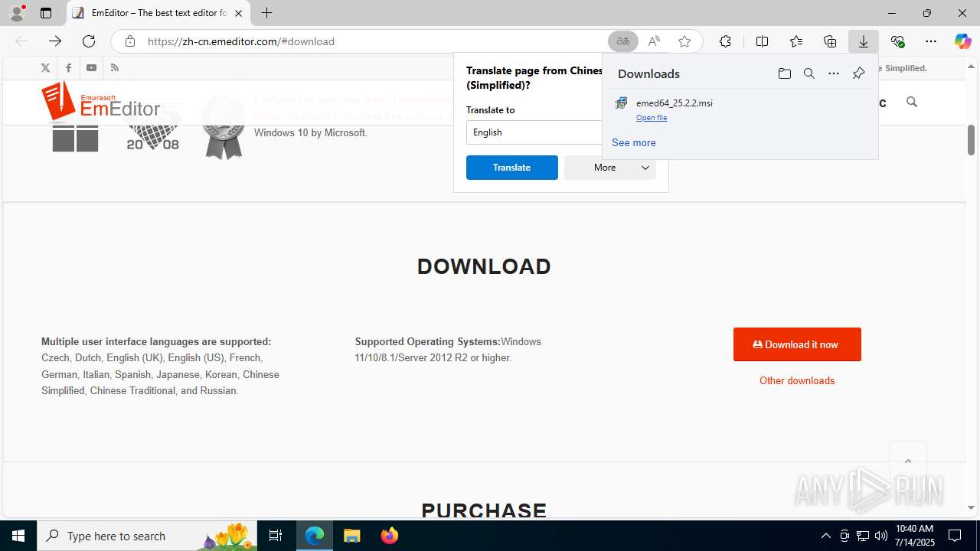
Task: Visit EmEditor X (Twitter) page
Action: coord(45,68)
